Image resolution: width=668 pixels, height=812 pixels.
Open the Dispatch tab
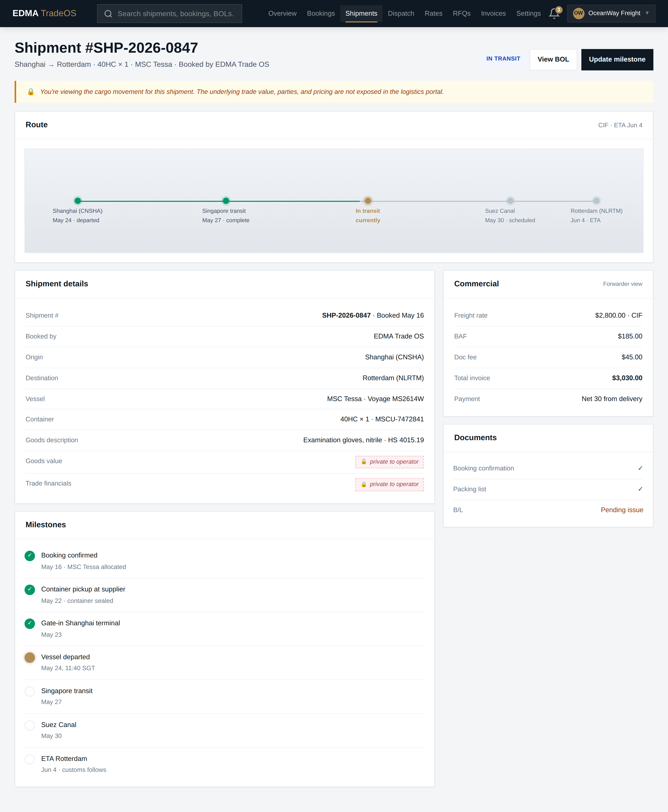[401, 14]
